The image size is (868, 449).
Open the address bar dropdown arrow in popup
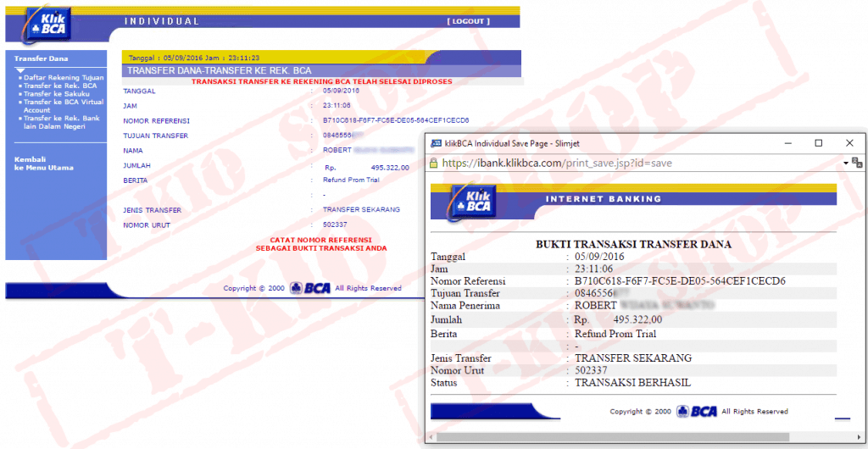tap(846, 162)
